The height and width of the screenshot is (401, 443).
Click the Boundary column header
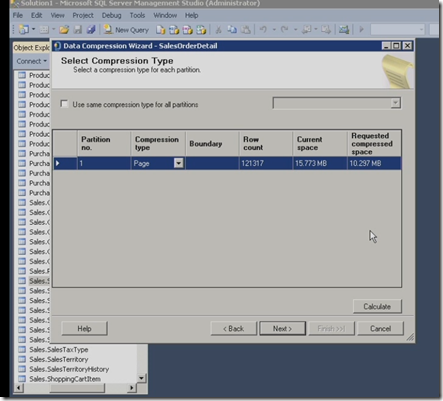(x=212, y=144)
